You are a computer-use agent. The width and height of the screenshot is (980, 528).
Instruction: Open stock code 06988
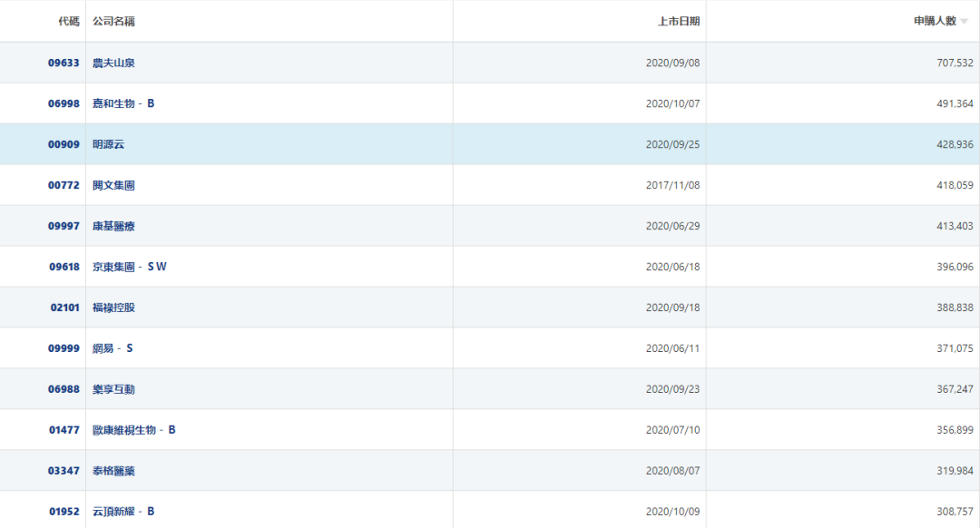pos(64,389)
